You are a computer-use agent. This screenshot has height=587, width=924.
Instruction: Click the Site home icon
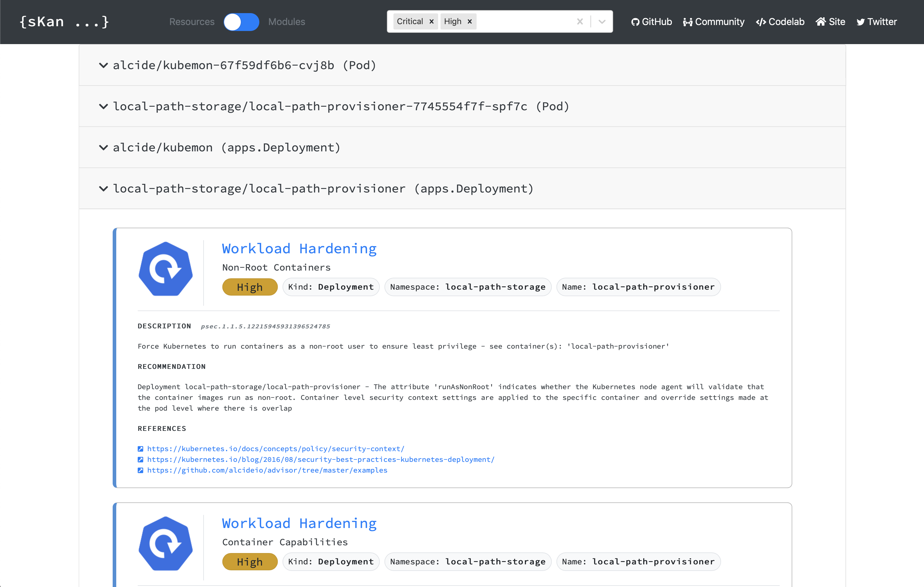[820, 22]
